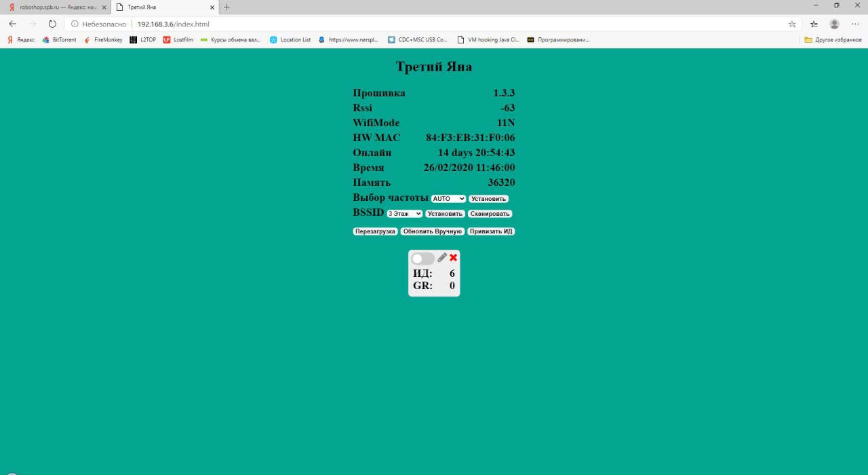
Task: Open the favorites list icon
Action: 814,24
